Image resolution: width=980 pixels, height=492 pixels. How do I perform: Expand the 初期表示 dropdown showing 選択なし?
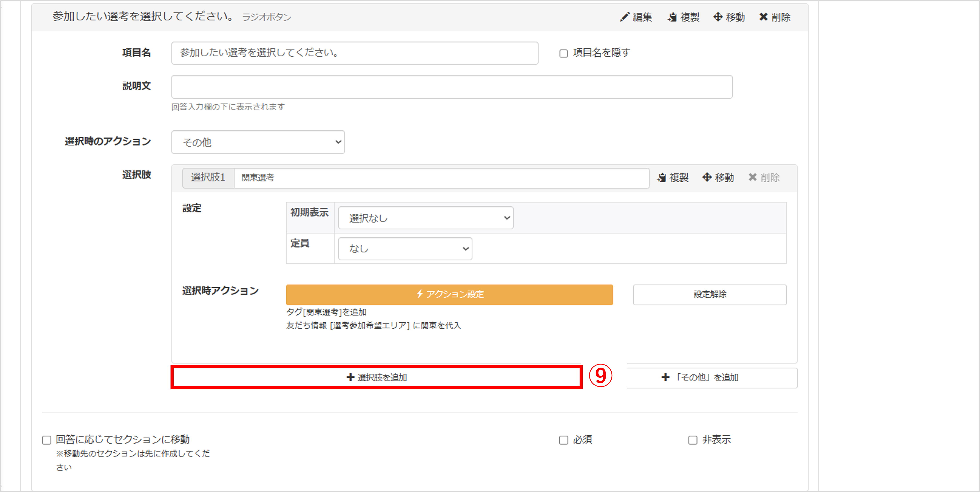point(425,218)
